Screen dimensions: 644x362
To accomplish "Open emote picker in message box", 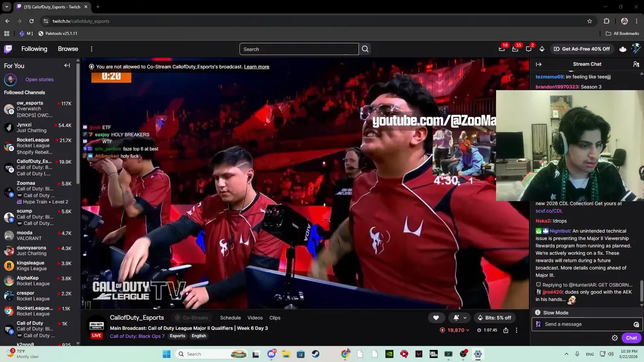I will [x=636, y=324].
